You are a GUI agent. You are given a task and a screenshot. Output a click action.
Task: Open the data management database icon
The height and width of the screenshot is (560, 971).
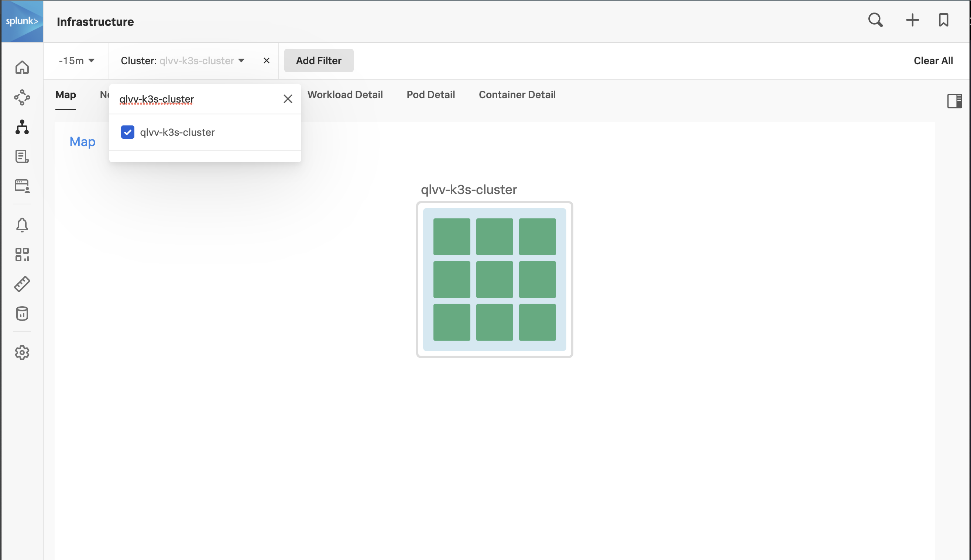tap(22, 314)
